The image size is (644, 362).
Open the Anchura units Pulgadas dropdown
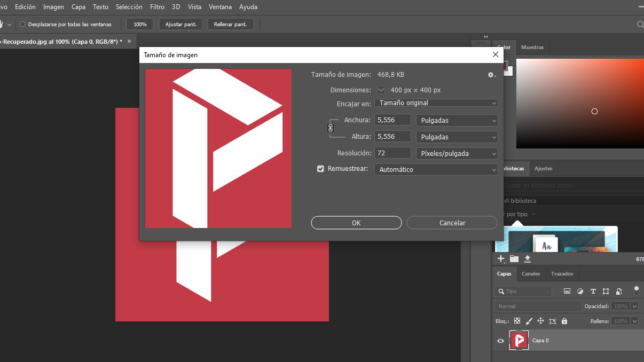pos(457,120)
